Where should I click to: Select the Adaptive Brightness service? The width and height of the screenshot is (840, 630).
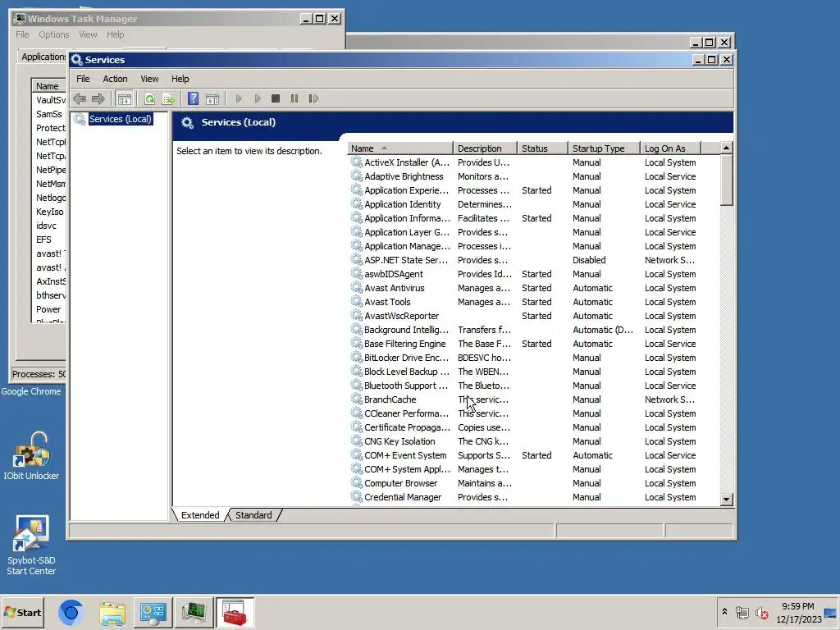(x=532, y=176)
